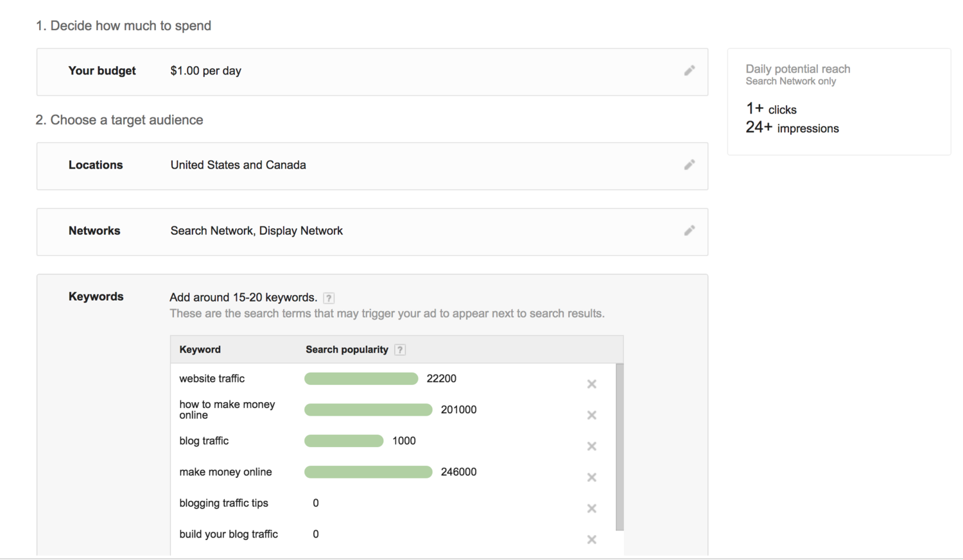Click the '$1.00 per day' budget value
This screenshot has width=963, height=560.
206,71
